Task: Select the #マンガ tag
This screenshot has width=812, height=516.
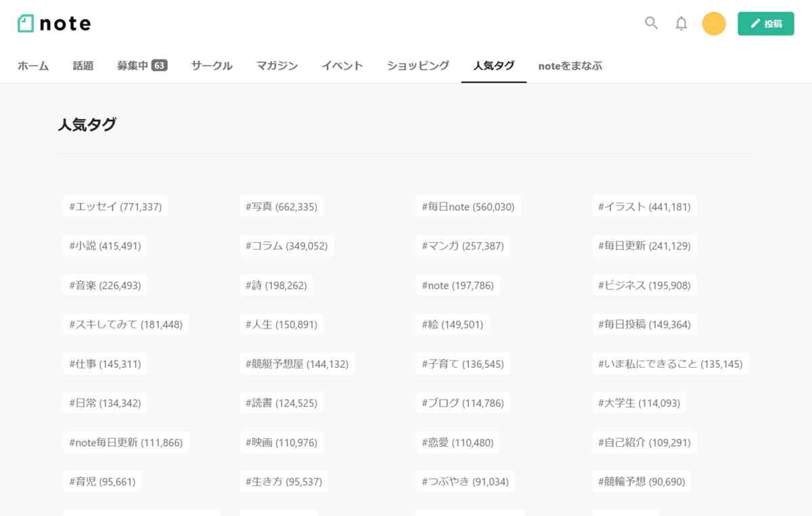Action: (x=463, y=245)
